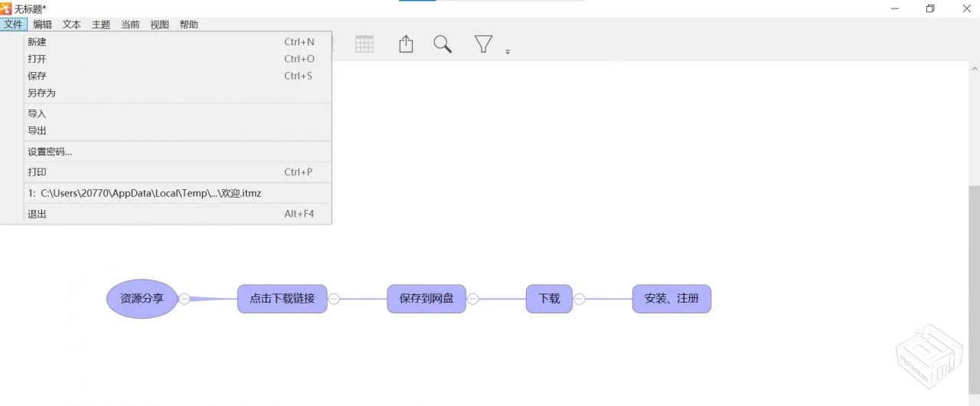Select 另存为 in the File menu
The width and height of the screenshot is (980, 406).
42,93
